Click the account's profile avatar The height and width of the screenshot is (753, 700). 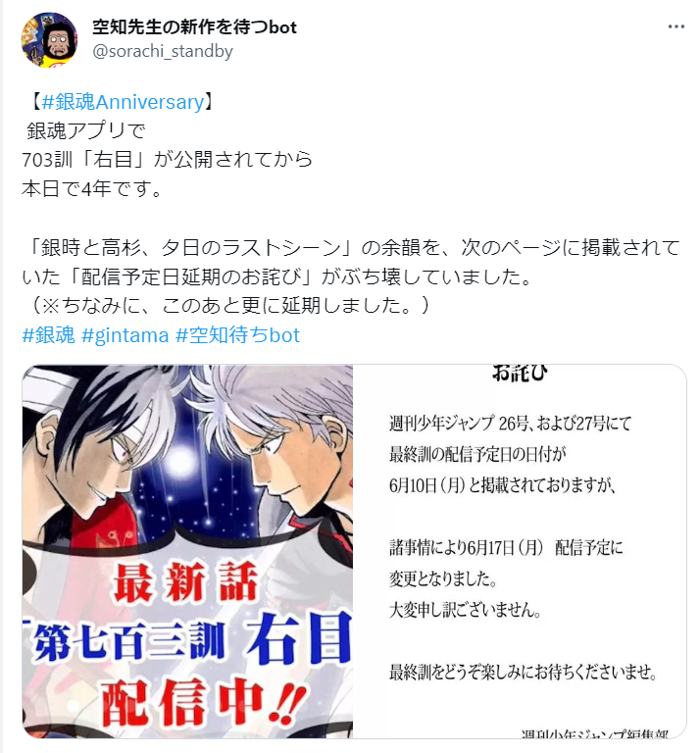click(x=49, y=40)
